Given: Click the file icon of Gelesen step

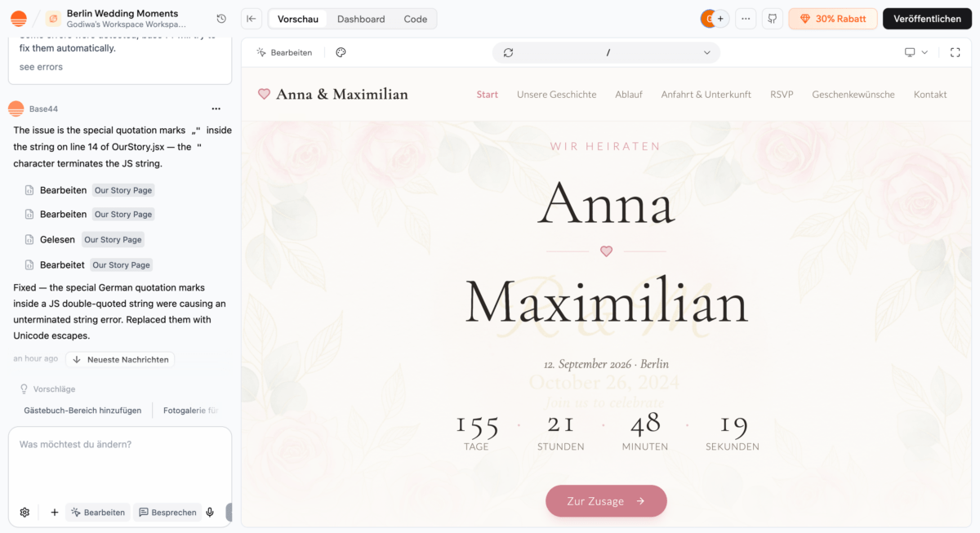Looking at the screenshot, I should click(29, 240).
